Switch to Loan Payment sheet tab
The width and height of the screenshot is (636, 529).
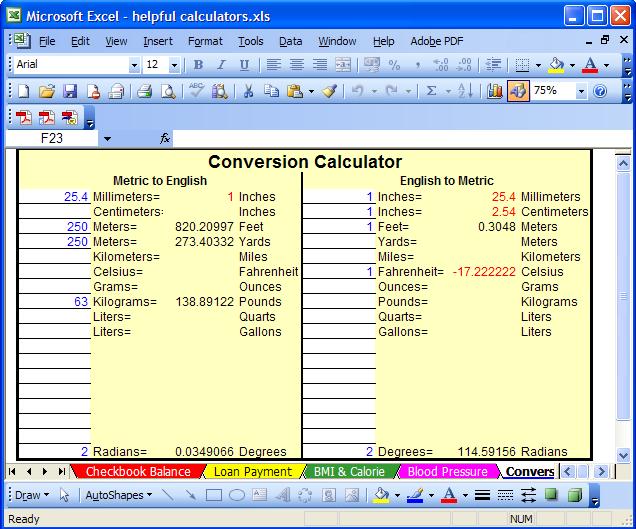[x=253, y=471]
